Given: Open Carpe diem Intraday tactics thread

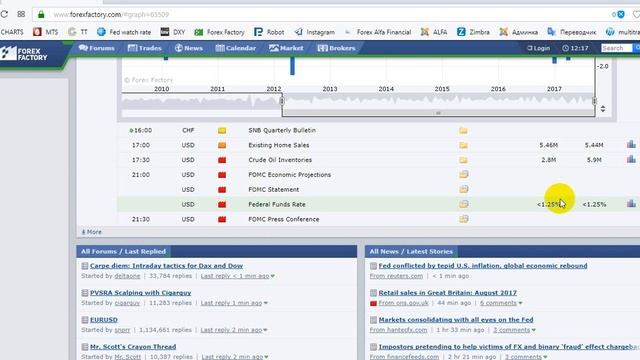Looking at the screenshot, I should point(166,266).
